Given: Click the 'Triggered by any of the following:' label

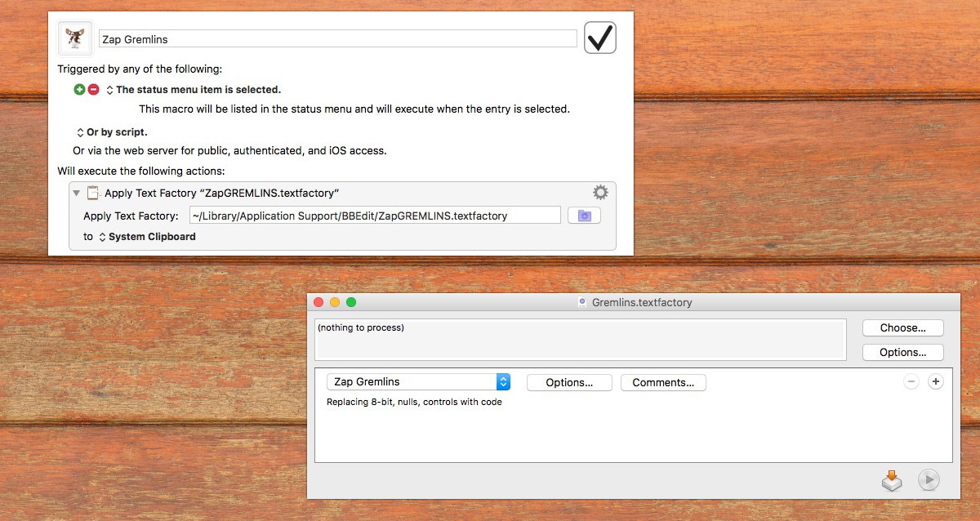Looking at the screenshot, I should (140, 69).
